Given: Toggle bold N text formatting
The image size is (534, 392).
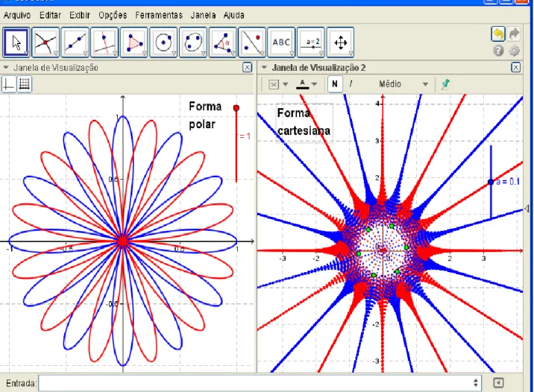Looking at the screenshot, I should pyautogui.click(x=335, y=83).
